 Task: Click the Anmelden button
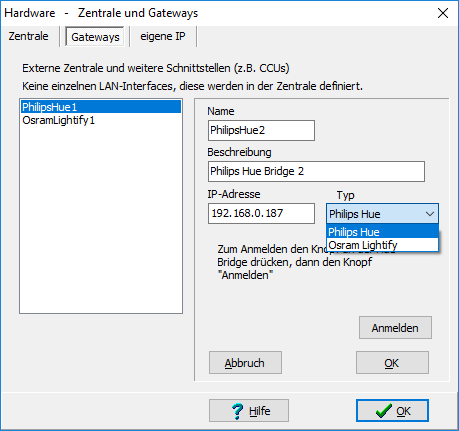(395, 328)
